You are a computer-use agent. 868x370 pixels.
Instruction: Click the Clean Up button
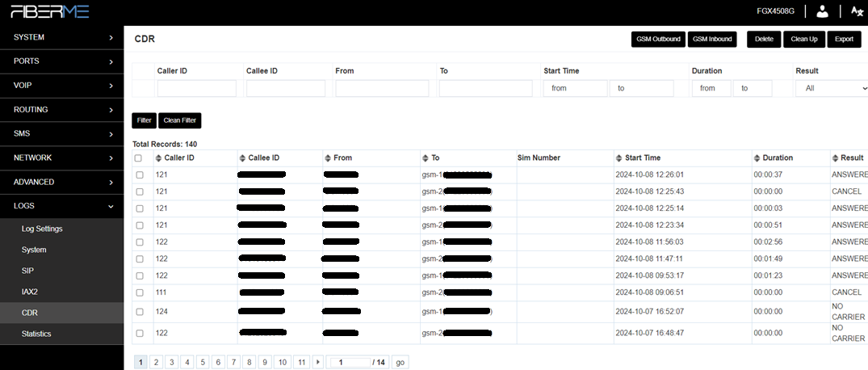tap(804, 40)
